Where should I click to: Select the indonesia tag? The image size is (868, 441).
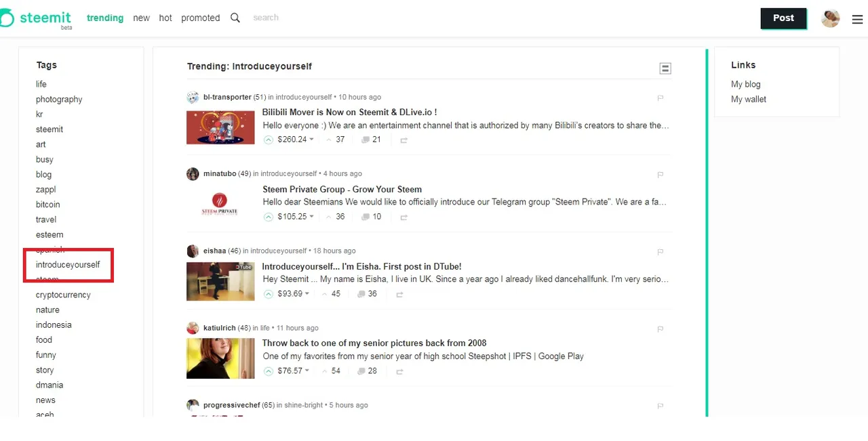pos(54,325)
